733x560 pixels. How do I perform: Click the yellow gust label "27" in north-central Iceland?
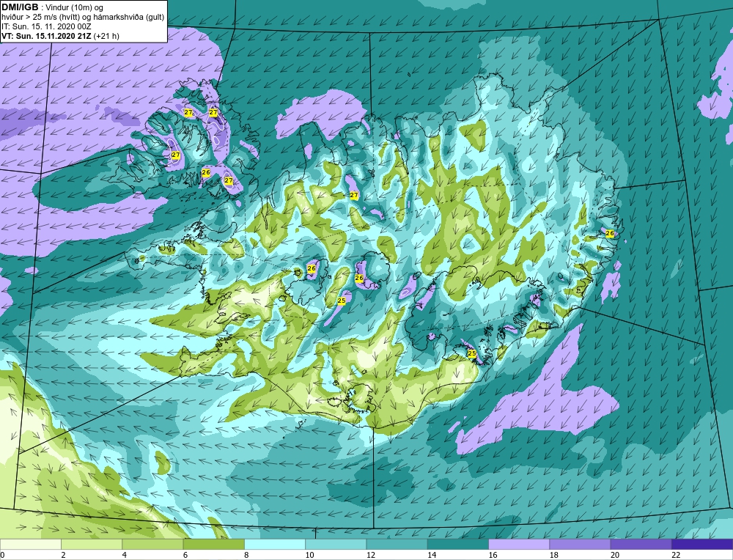354,195
